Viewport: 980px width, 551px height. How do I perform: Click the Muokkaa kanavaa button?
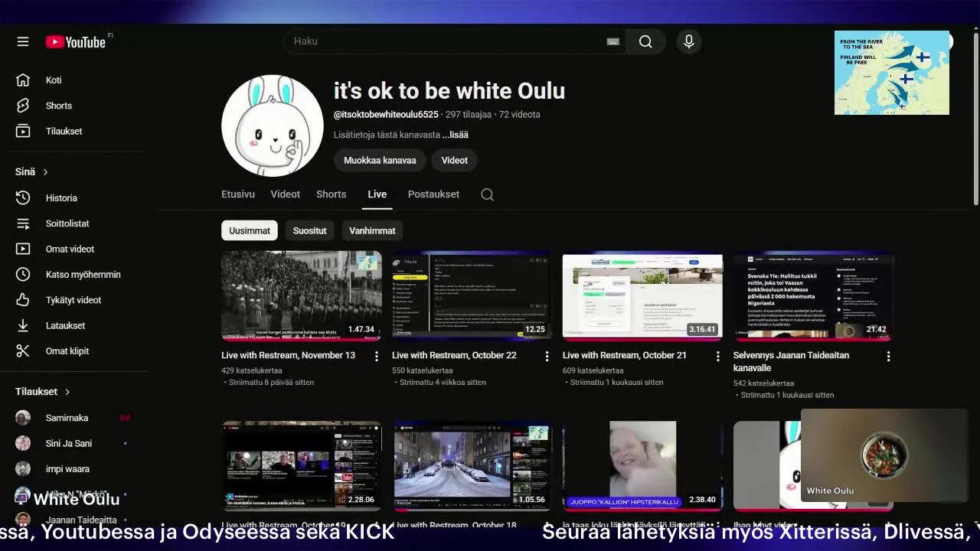coord(380,161)
